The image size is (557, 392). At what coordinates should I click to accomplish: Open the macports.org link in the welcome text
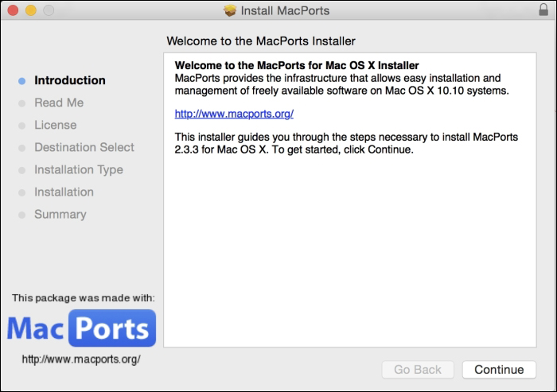coord(234,114)
